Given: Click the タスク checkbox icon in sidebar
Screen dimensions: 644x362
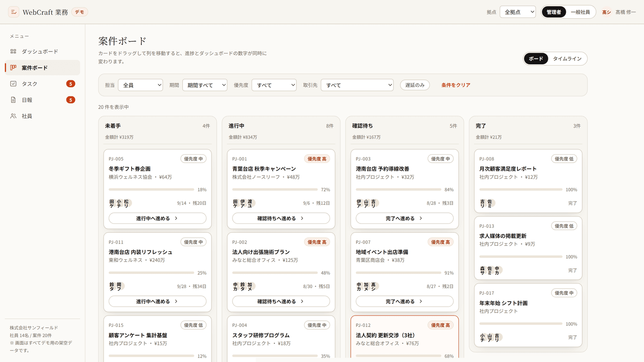Looking at the screenshot, I should click(13, 84).
